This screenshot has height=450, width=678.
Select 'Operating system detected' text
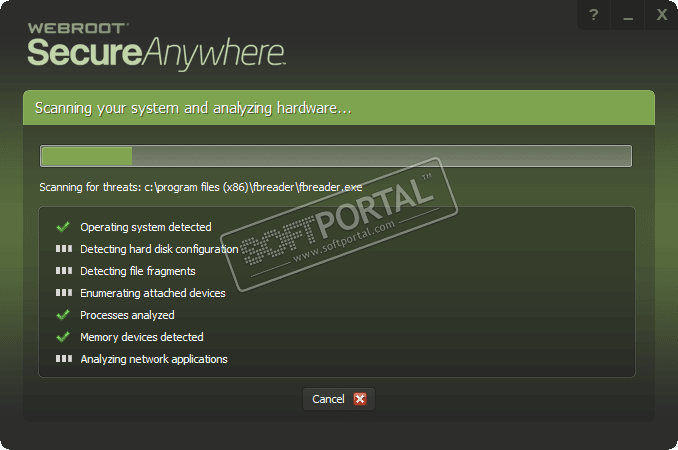[x=146, y=227]
